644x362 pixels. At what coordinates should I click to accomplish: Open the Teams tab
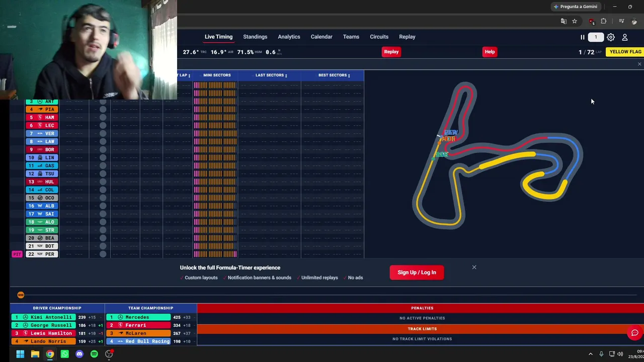coord(351,37)
